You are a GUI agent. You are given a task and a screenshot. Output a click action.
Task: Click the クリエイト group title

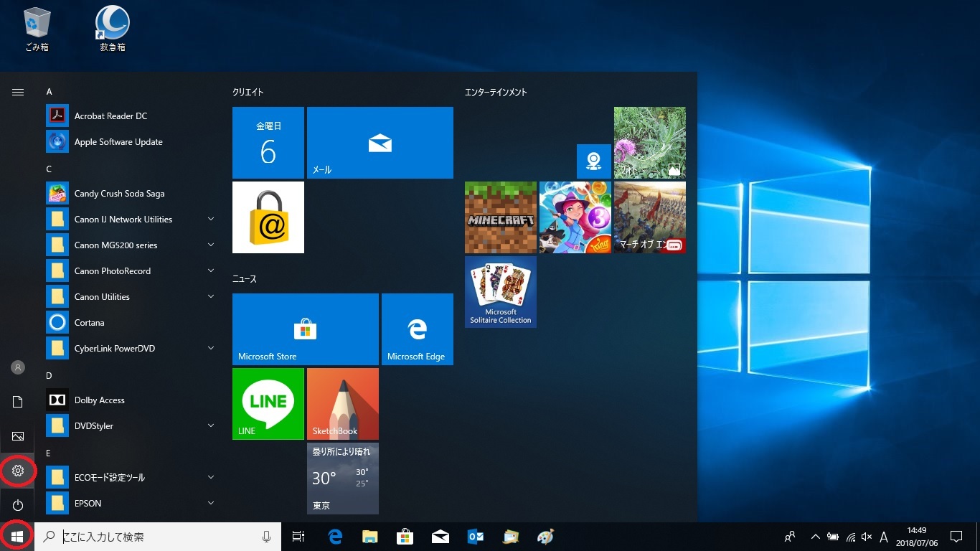(x=248, y=93)
